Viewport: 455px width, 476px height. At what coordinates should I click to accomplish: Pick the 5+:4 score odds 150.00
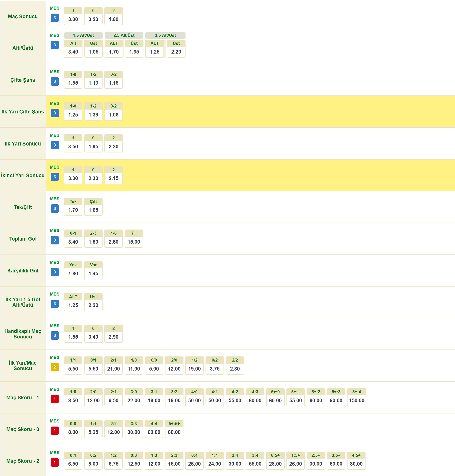[x=356, y=400]
